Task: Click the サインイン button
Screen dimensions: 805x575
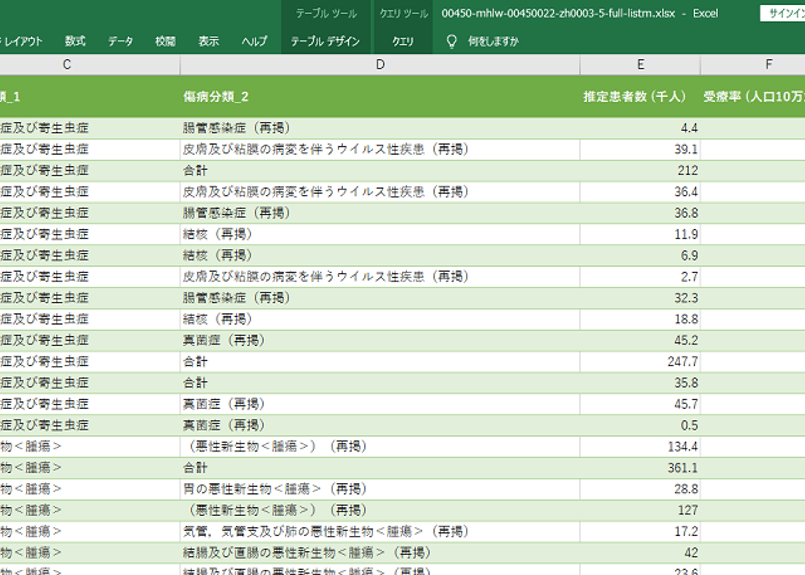Action: tap(783, 14)
